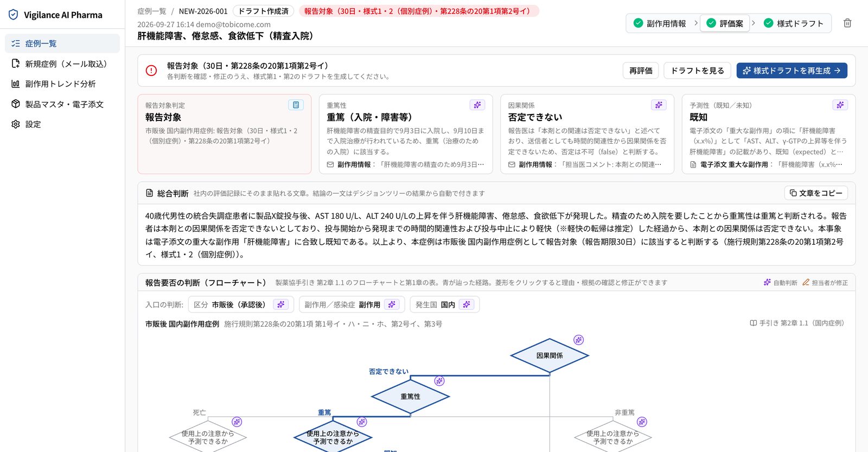The height and width of the screenshot is (452, 868).
Task: Go to 副作用トレンド分析
Action: coord(62,84)
